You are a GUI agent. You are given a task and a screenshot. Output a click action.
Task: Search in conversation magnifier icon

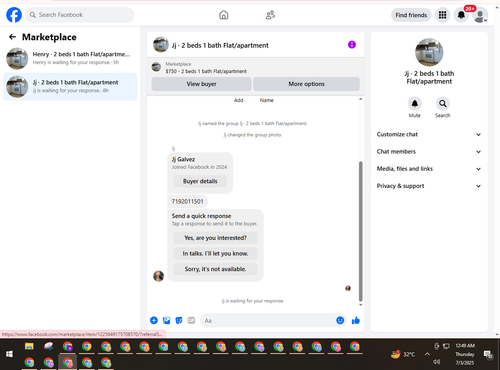pyautogui.click(x=443, y=104)
